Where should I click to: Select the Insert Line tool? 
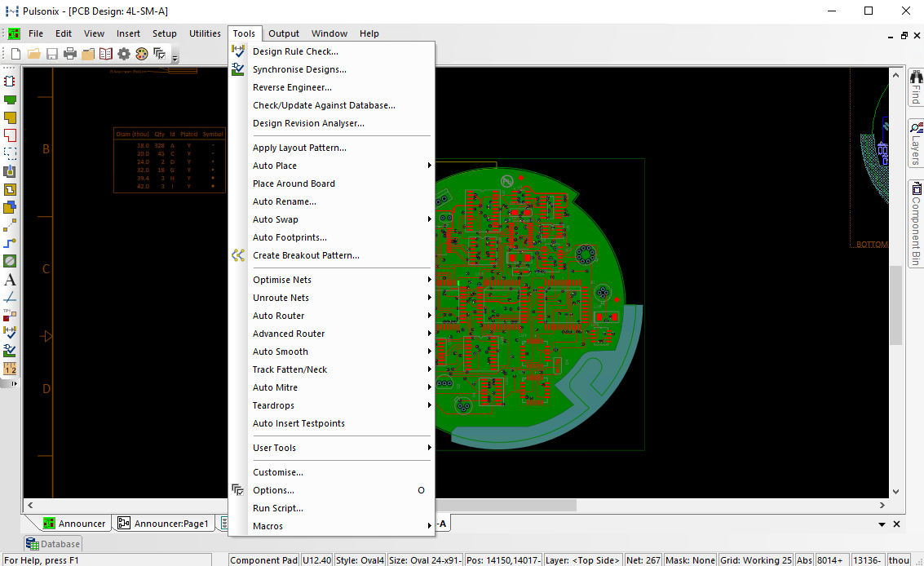pyautogui.click(x=10, y=297)
